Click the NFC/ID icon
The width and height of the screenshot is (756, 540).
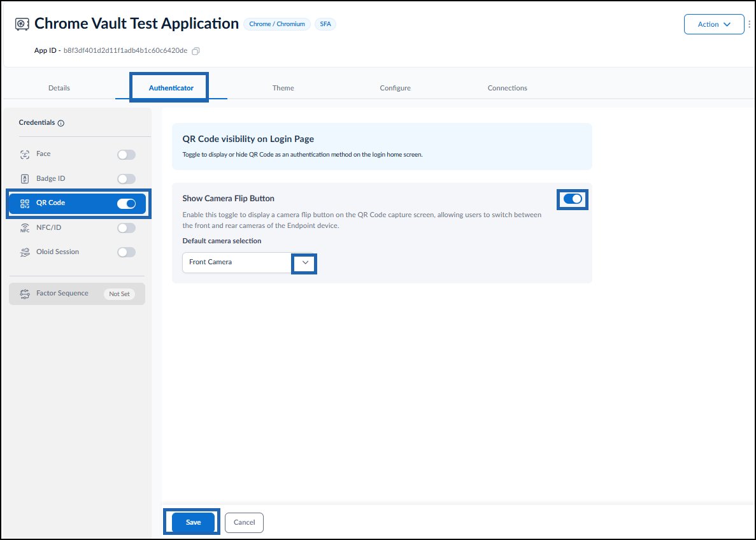[x=25, y=227]
